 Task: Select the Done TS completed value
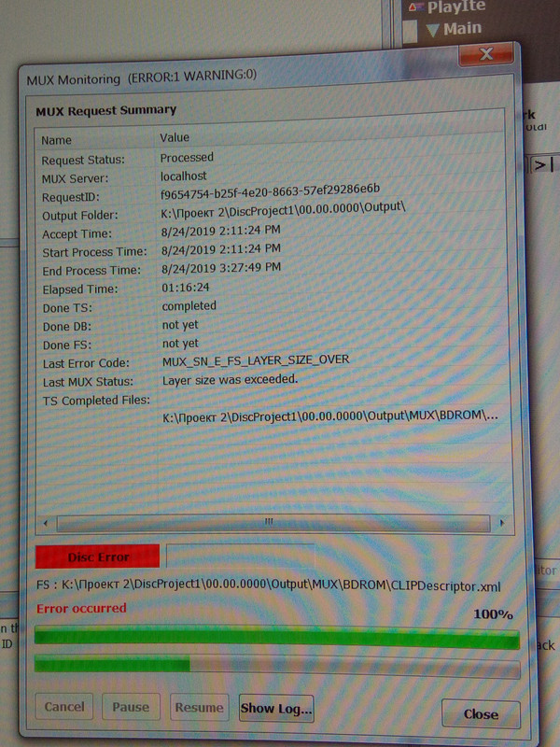[x=189, y=306]
